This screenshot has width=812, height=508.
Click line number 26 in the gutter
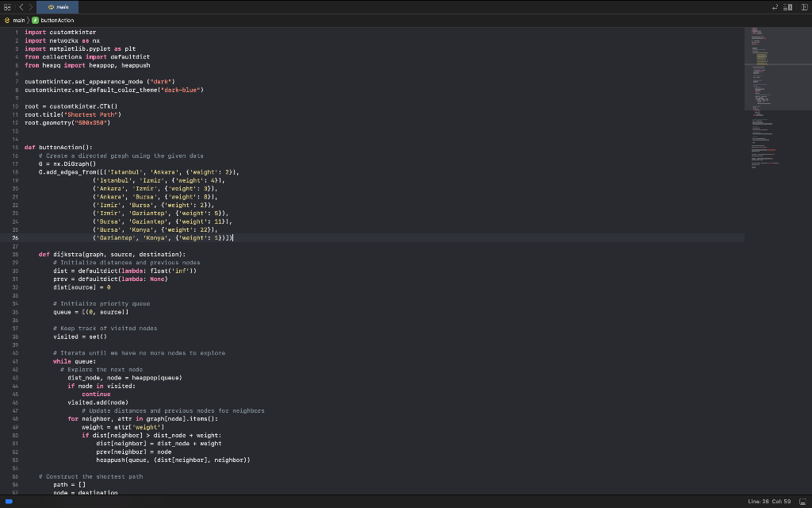point(16,238)
